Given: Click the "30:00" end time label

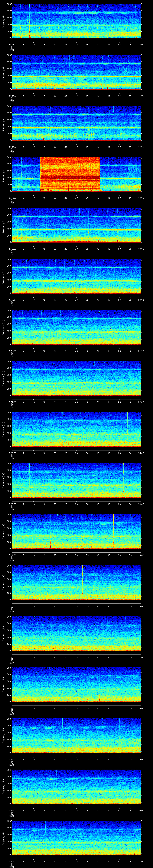Looking at the screenshot, I should coord(141,810).
